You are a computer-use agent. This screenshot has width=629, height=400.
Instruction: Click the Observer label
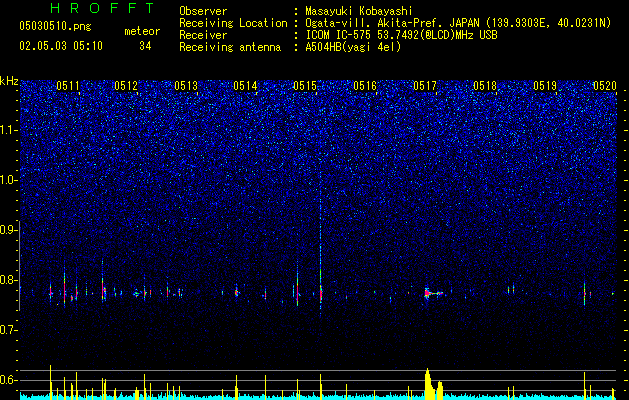click(x=203, y=11)
